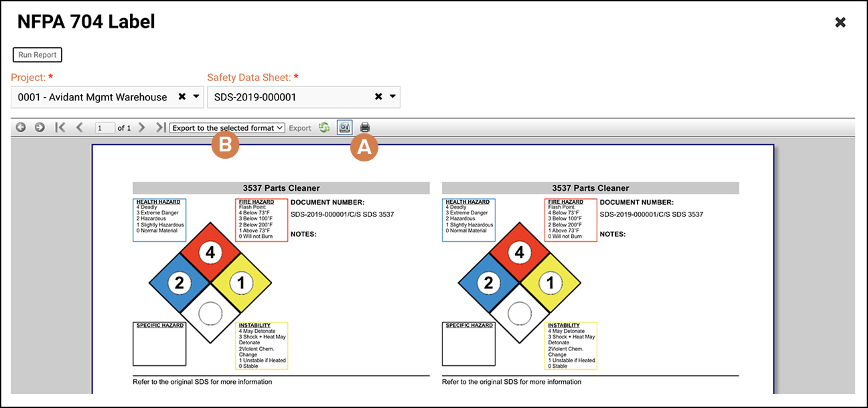The image size is (868, 408).
Task: Click right label's DOCUMENT NUMBER heading
Action: [x=637, y=202]
